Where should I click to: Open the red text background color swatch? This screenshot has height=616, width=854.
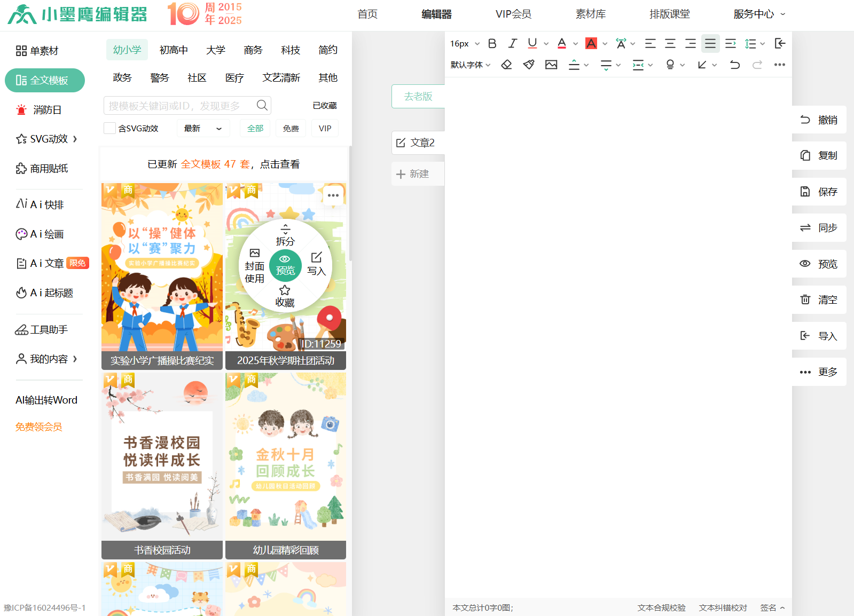pyautogui.click(x=591, y=44)
